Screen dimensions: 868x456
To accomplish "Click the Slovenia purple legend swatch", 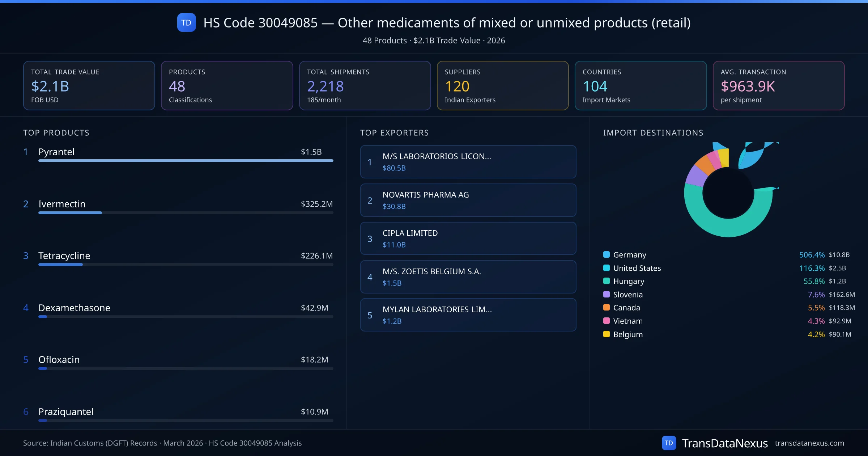I will click(607, 294).
